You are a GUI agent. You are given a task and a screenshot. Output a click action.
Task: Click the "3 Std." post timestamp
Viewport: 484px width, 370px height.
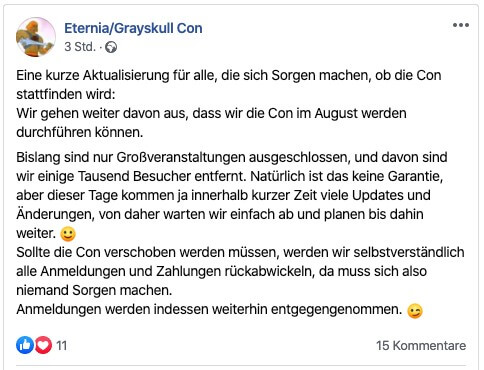point(80,47)
